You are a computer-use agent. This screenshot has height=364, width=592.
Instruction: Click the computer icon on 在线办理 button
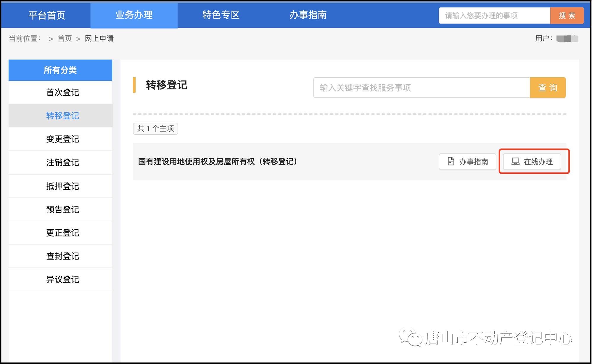pos(516,162)
